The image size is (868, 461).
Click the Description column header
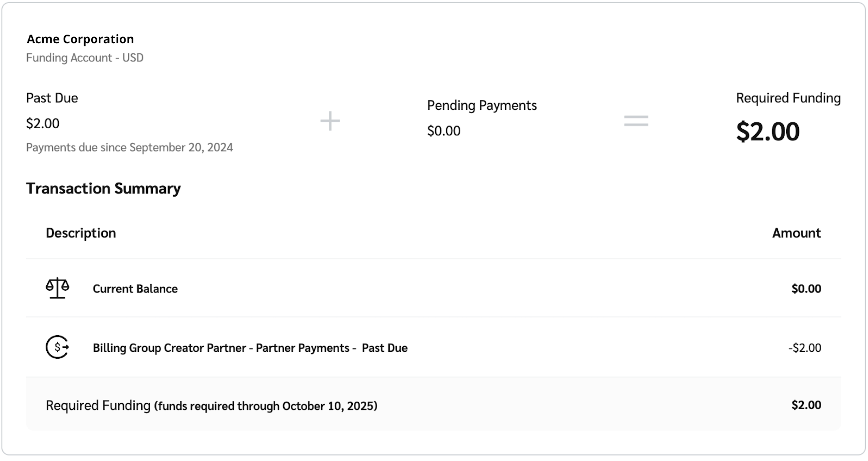point(81,233)
